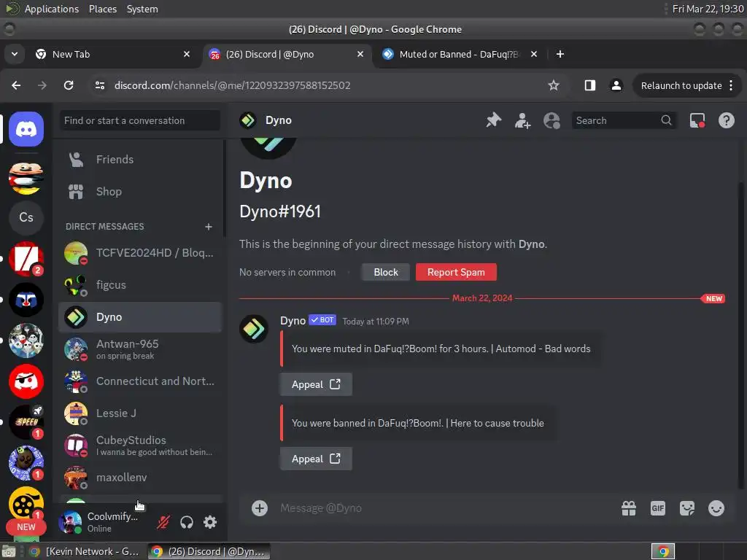Show pinned messages
The width and height of the screenshot is (747, 560).
[x=494, y=120]
